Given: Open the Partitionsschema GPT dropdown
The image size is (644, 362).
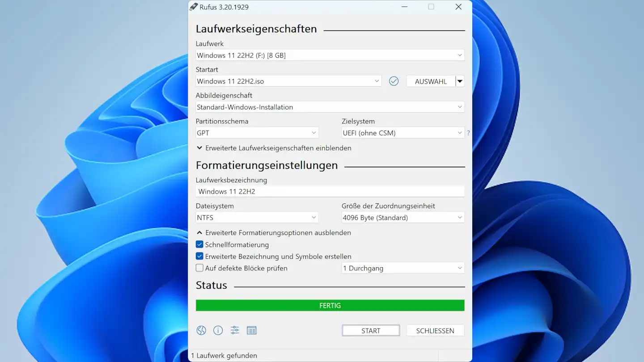Looking at the screenshot, I should point(257,133).
